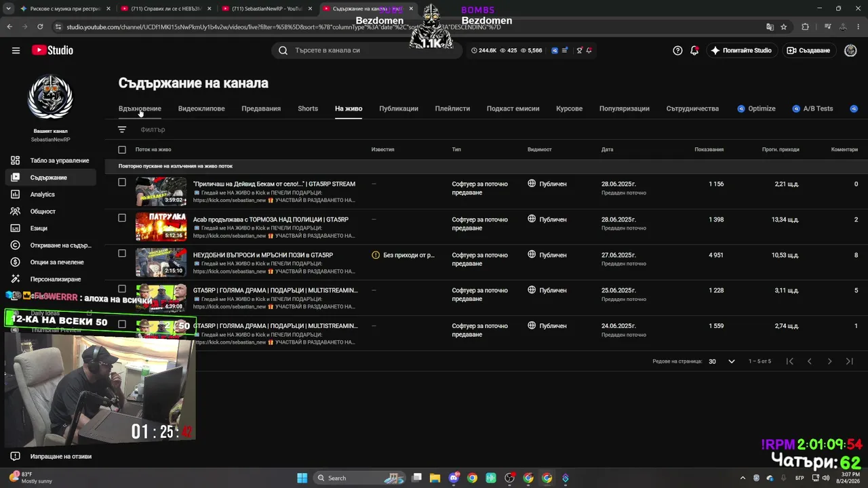868x488 pixels.
Task: Open the Studio notifications bell
Action: (694, 50)
